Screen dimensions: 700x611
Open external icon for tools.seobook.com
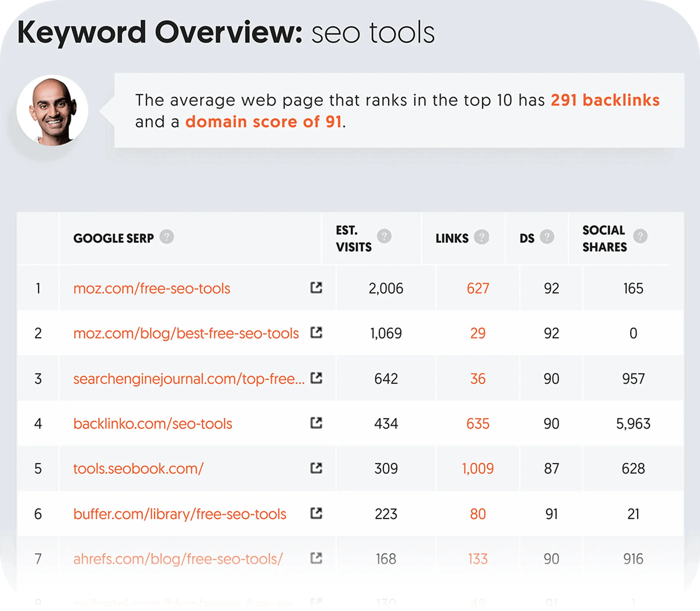click(316, 468)
